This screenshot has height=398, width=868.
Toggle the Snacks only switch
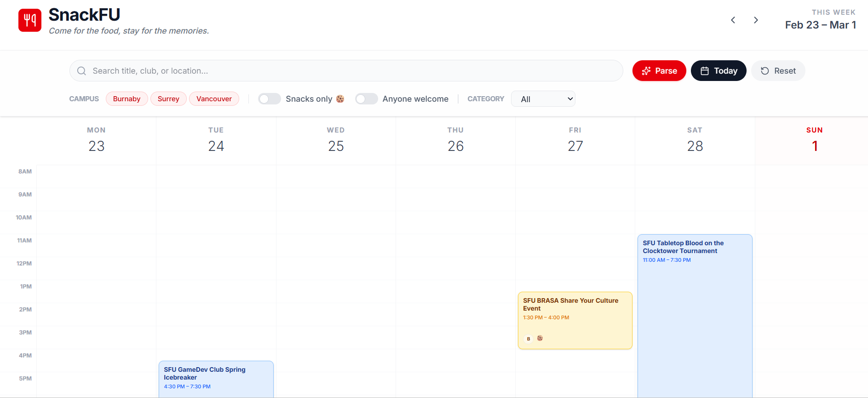[x=270, y=99]
